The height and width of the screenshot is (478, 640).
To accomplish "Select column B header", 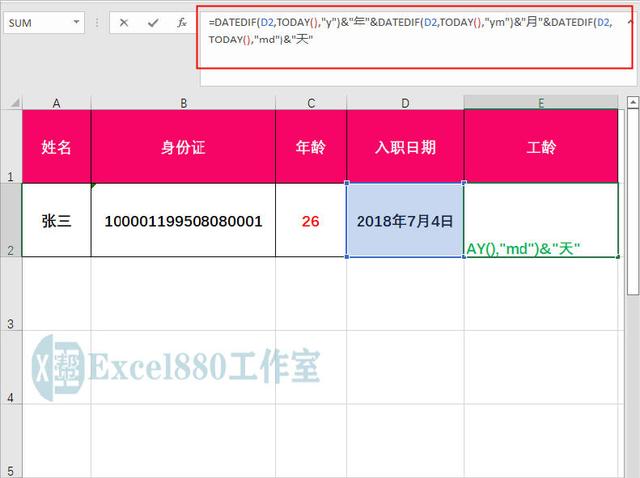I will 183,103.
